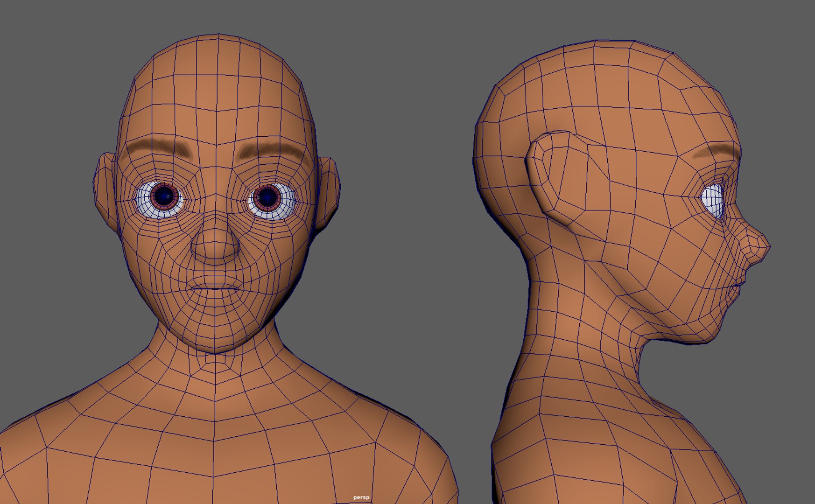
Task: Click the "persp" camera label
Action: [361, 497]
